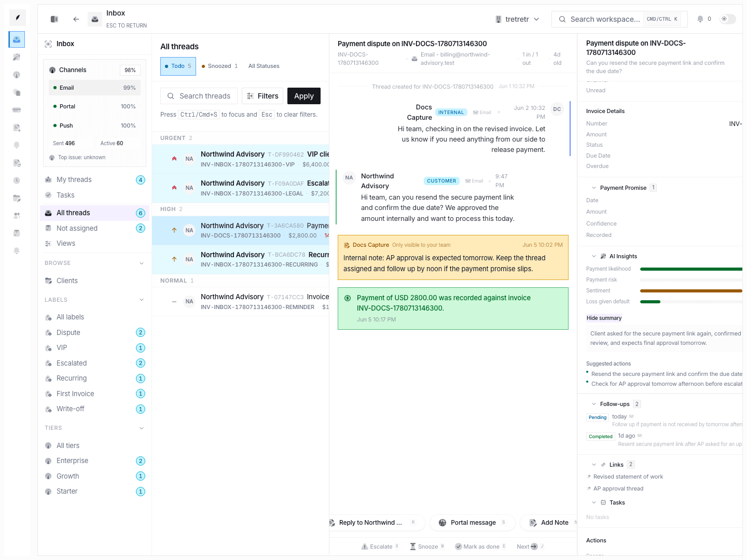747x560 pixels.
Task: Open My threads in sidebar
Action: pyautogui.click(x=94, y=179)
